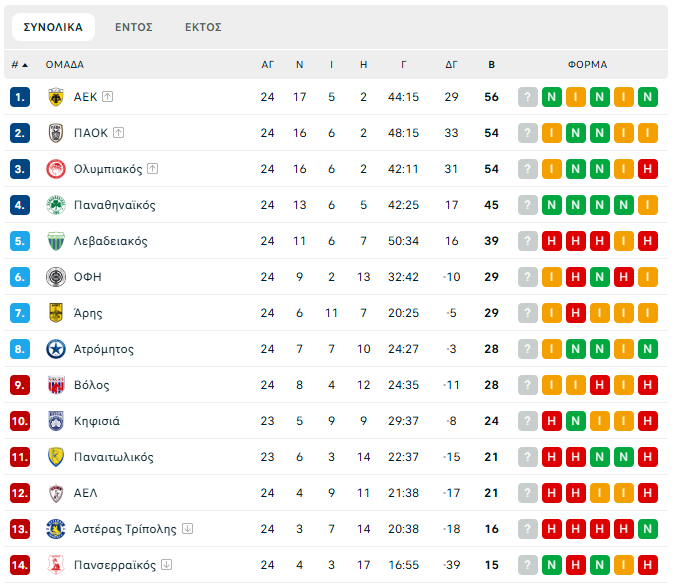Click the relegation arrow icon beside Πανσερραϊκός
The height and width of the screenshot is (585, 678).
[166, 565]
